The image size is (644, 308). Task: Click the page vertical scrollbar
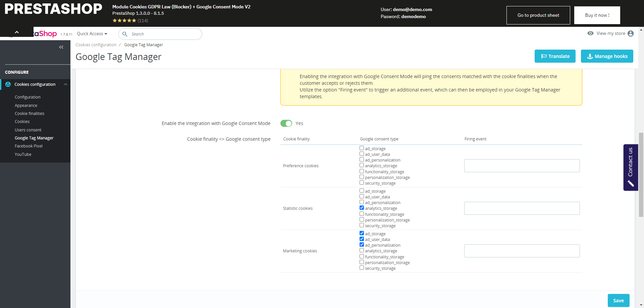click(x=641, y=174)
